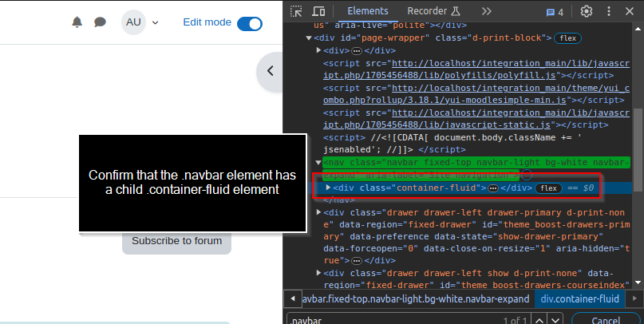Screen dimensions: 644x324
Task: Select the CDATA jsenabled script line
Action: pos(452,144)
